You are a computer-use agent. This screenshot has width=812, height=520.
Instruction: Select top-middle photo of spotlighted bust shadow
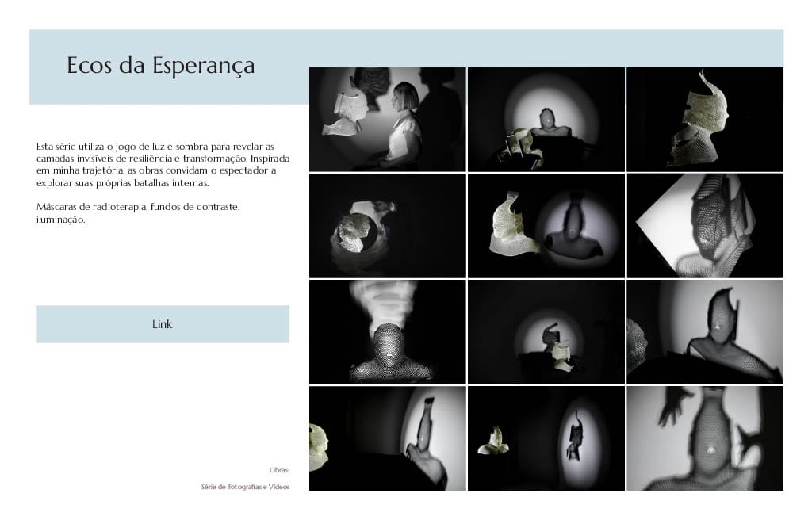pyautogui.click(x=546, y=119)
